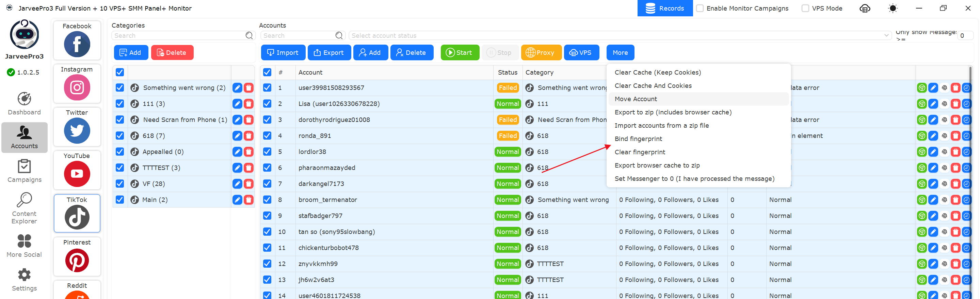
Task: Expand the Select account status dropdown
Action: click(620, 35)
